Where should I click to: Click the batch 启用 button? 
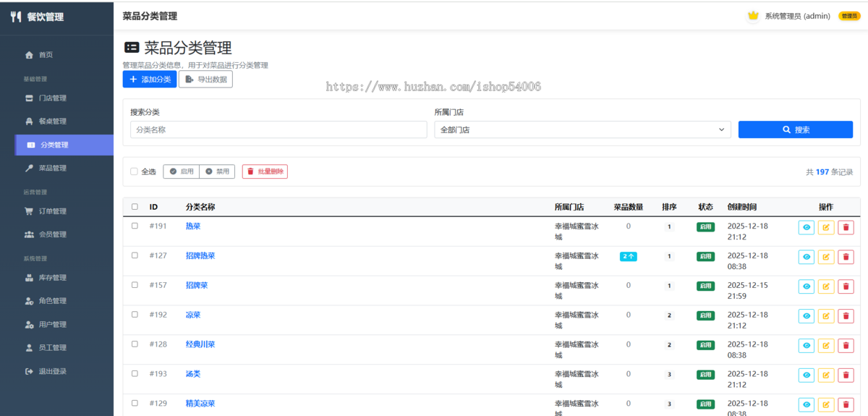pyautogui.click(x=181, y=171)
